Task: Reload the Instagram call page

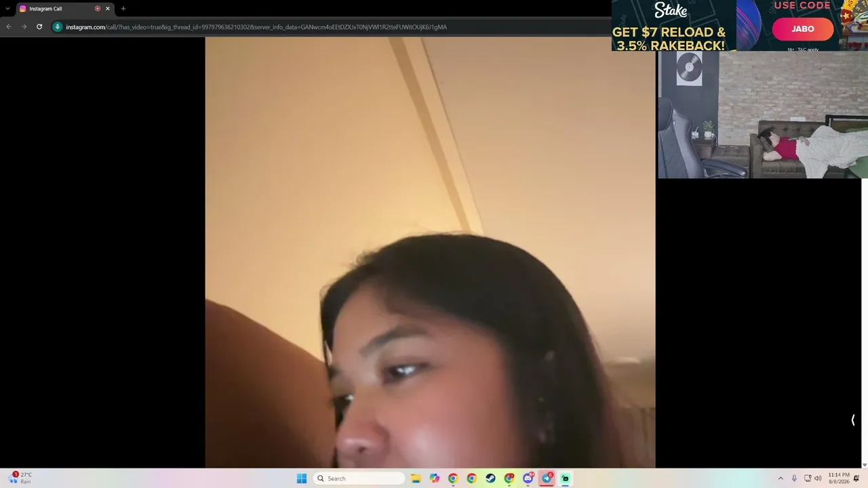Action: [x=39, y=27]
